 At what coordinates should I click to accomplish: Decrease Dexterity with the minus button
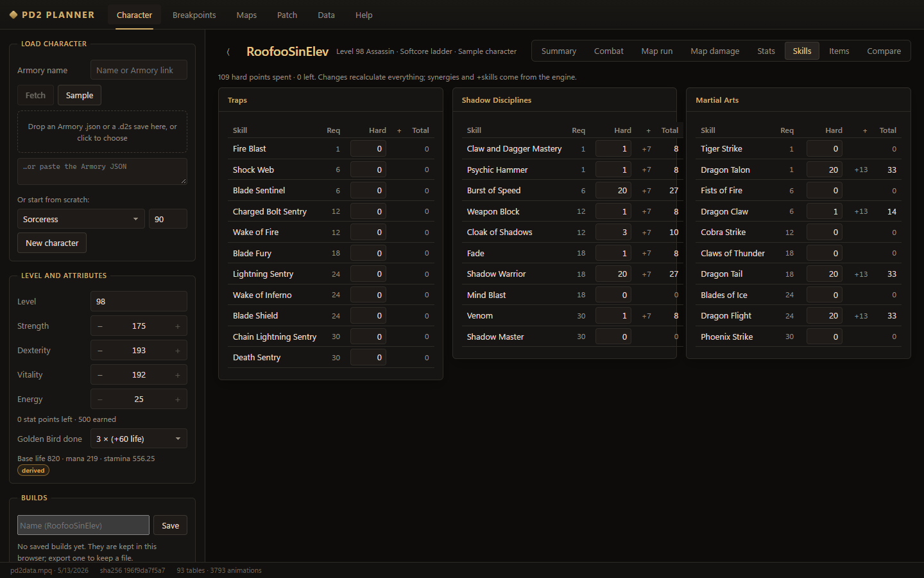[x=100, y=351]
